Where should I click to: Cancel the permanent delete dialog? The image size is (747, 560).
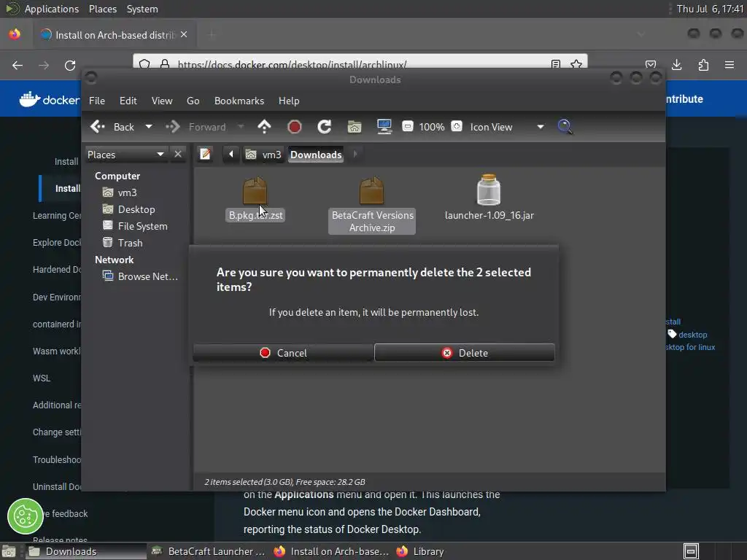(283, 353)
